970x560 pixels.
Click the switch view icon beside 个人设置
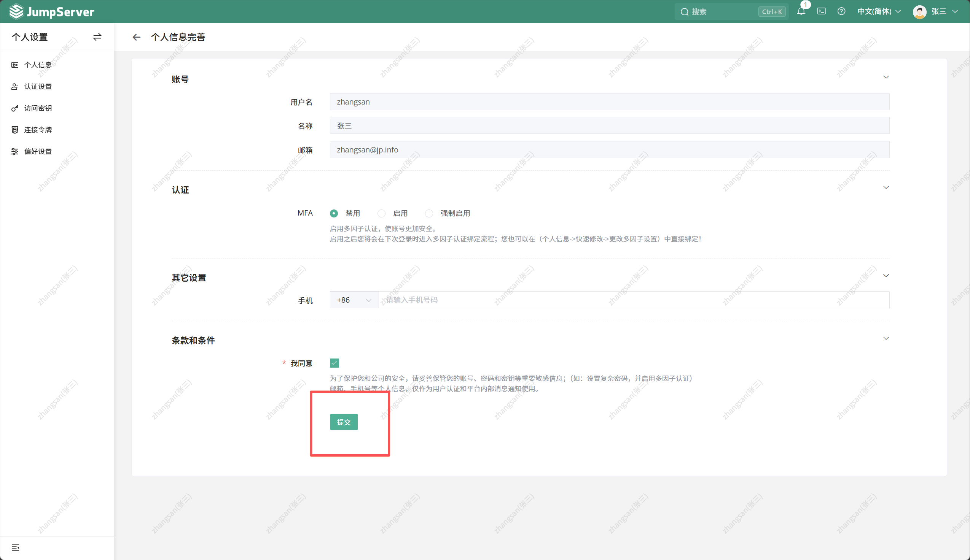pos(97,37)
